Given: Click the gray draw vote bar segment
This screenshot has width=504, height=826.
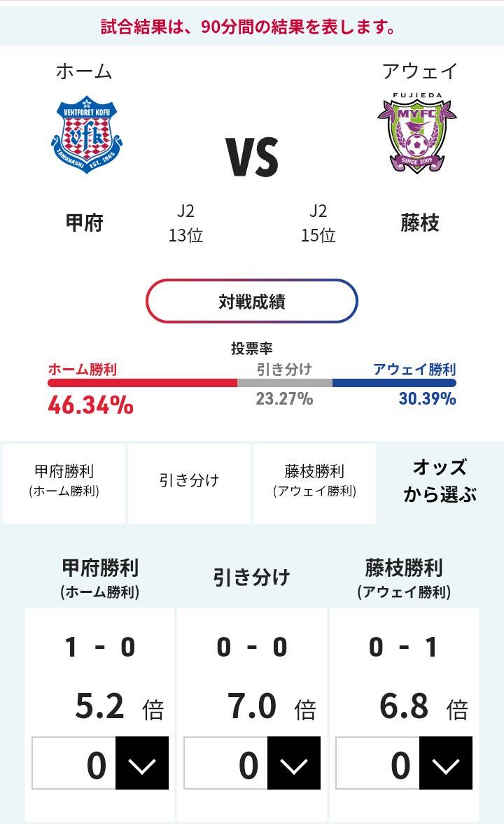Looking at the screenshot, I should click(285, 383).
